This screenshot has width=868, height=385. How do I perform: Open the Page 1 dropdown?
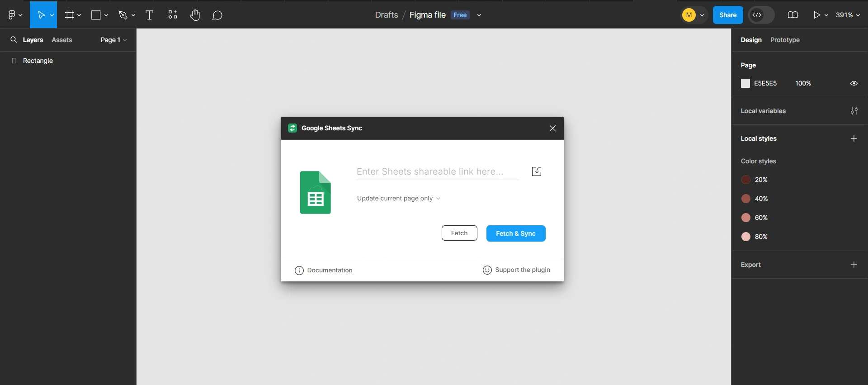pyautogui.click(x=113, y=40)
